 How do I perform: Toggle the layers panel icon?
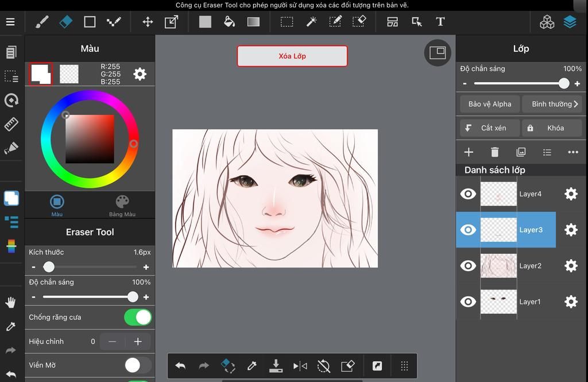pos(570,22)
